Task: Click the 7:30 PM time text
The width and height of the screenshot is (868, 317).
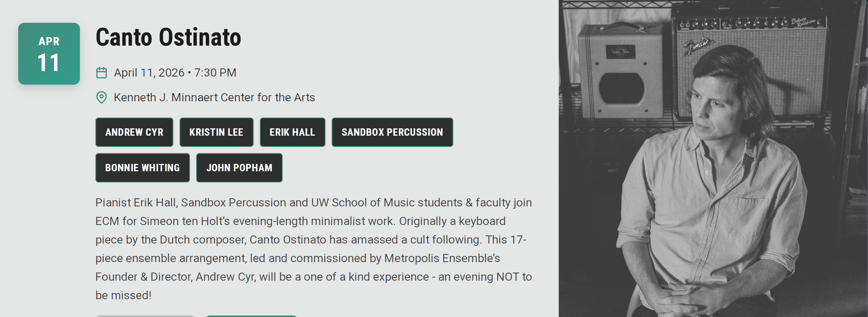Action: pos(215,73)
